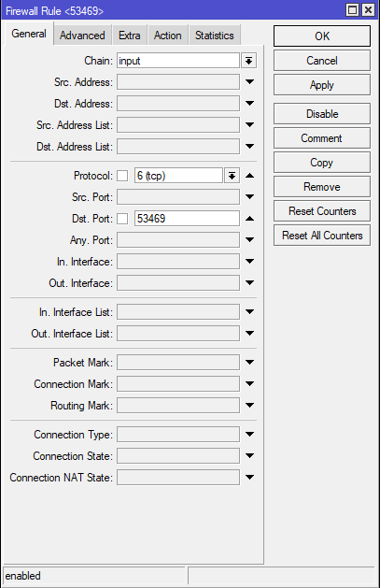The image size is (380, 588).
Task: Click the Apply button
Action: tap(322, 85)
